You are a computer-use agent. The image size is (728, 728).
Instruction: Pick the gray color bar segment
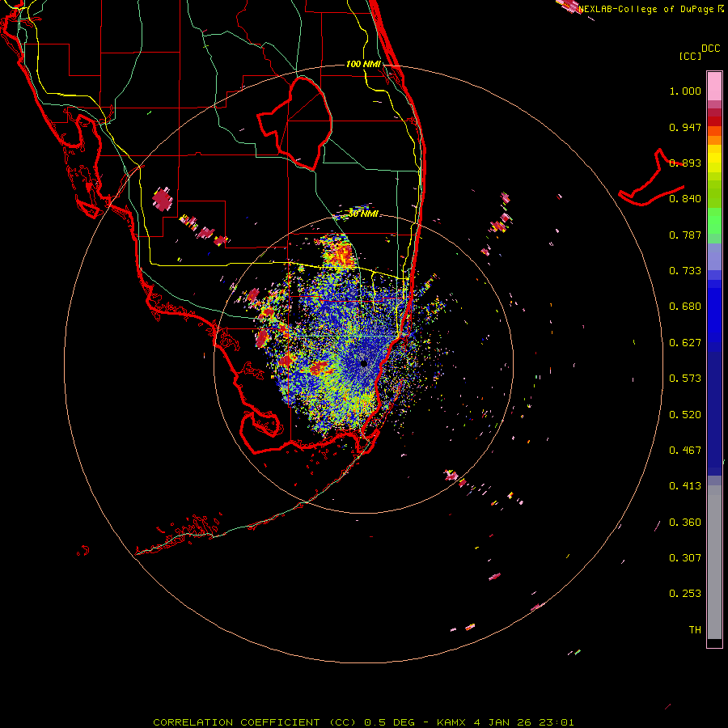point(714,562)
